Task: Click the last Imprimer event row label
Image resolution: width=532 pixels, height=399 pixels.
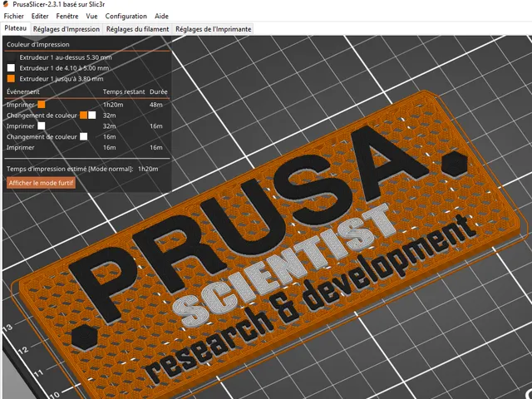Action: tap(20, 148)
